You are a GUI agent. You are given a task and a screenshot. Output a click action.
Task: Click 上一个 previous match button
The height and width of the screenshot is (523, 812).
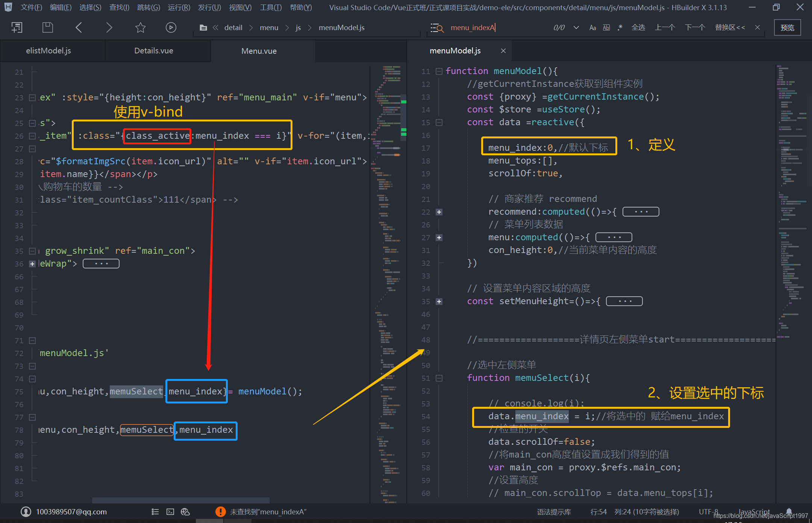pyautogui.click(x=665, y=27)
